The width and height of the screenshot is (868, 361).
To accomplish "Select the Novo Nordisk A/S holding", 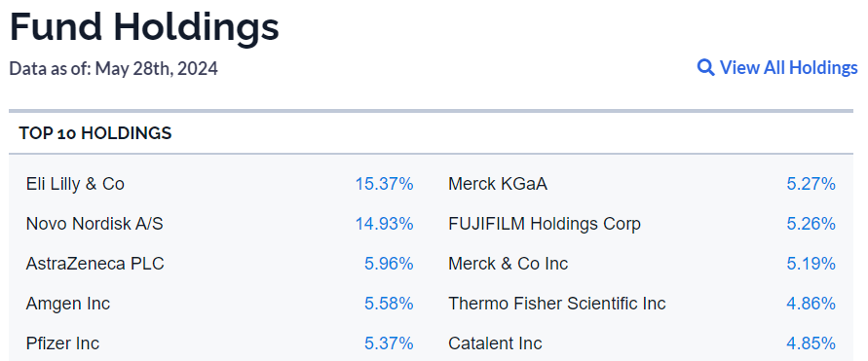I will 94,224.
